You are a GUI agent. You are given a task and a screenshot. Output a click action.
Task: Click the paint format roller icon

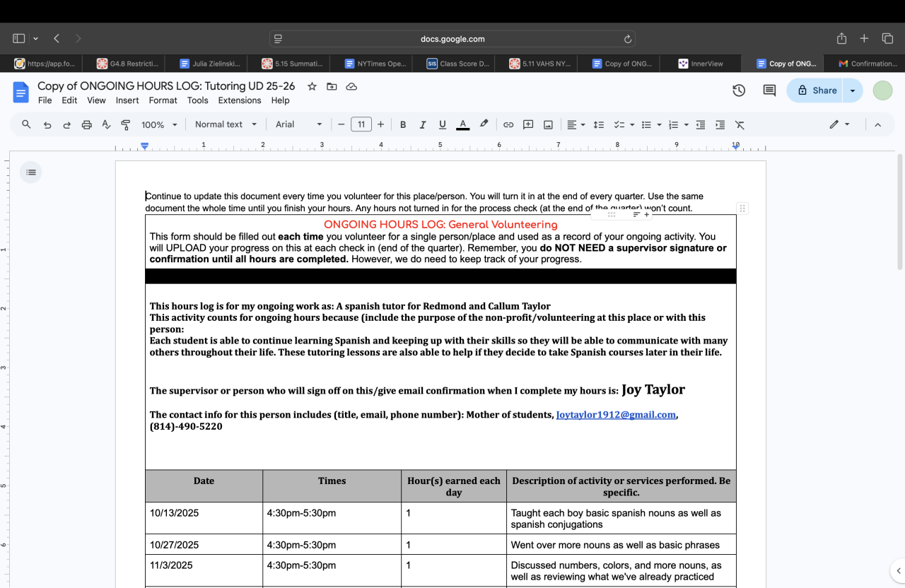click(x=126, y=124)
